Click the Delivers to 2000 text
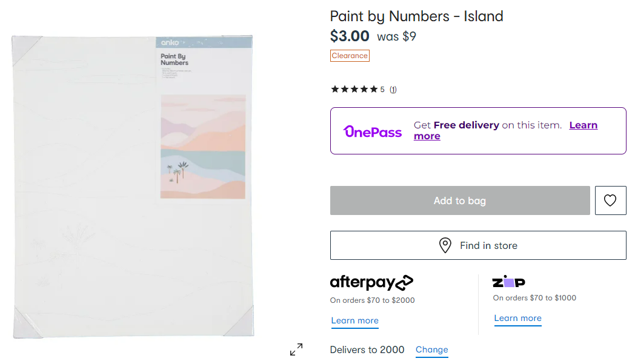The width and height of the screenshot is (635, 364). [x=367, y=350]
